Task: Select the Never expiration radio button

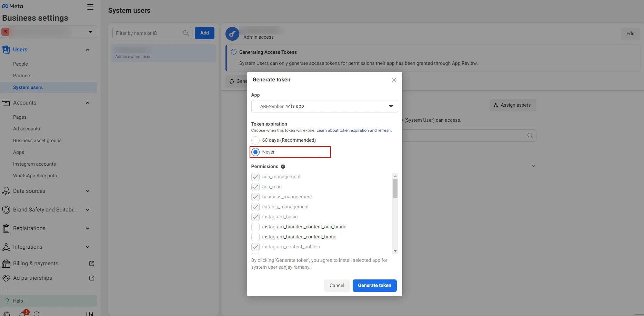Action: tap(255, 152)
